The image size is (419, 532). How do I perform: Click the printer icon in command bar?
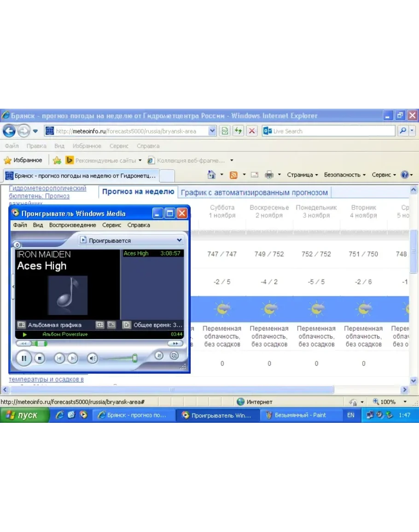click(269, 175)
